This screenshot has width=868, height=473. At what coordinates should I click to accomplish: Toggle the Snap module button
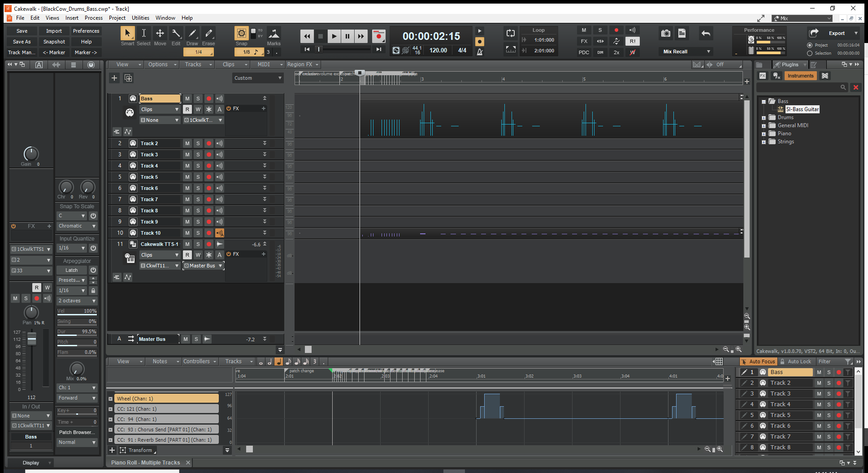pyautogui.click(x=241, y=33)
